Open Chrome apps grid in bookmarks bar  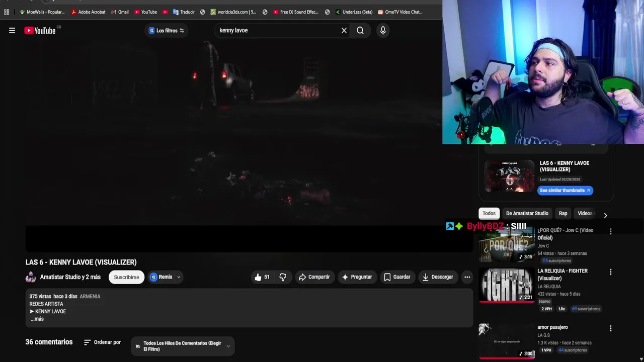tap(7, 12)
